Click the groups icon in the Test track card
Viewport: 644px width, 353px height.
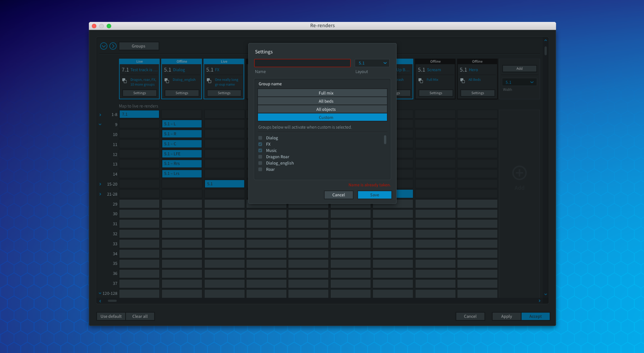pyautogui.click(x=124, y=81)
